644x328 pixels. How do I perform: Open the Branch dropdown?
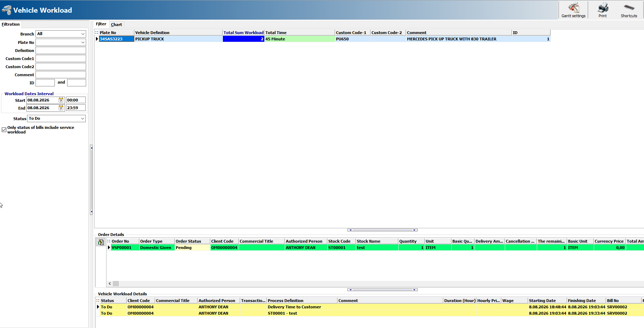point(83,34)
